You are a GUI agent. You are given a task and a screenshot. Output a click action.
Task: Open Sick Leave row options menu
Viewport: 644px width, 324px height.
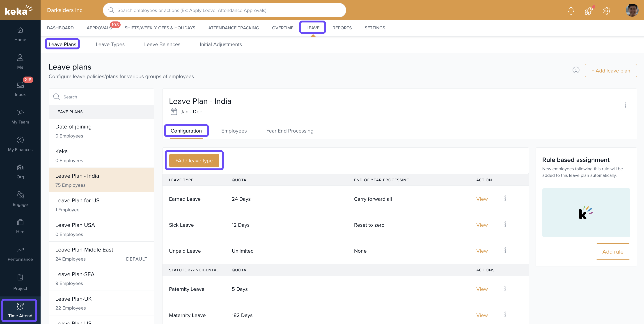pos(505,225)
